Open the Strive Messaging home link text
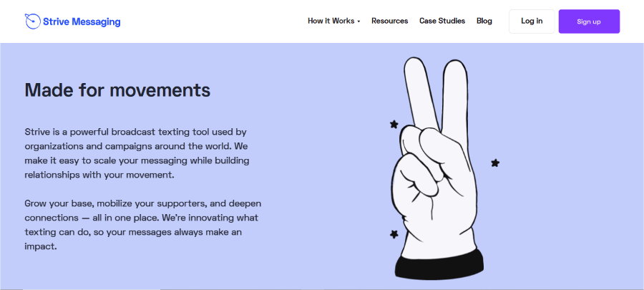Image resolution: width=644 pixels, height=290 pixels. tap(82, 21)
